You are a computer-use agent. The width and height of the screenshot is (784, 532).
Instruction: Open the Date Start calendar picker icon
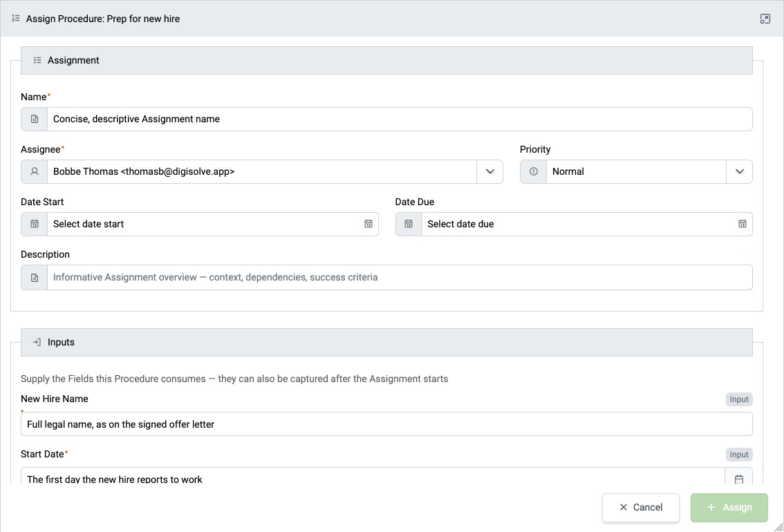click(x=368, y=225)
